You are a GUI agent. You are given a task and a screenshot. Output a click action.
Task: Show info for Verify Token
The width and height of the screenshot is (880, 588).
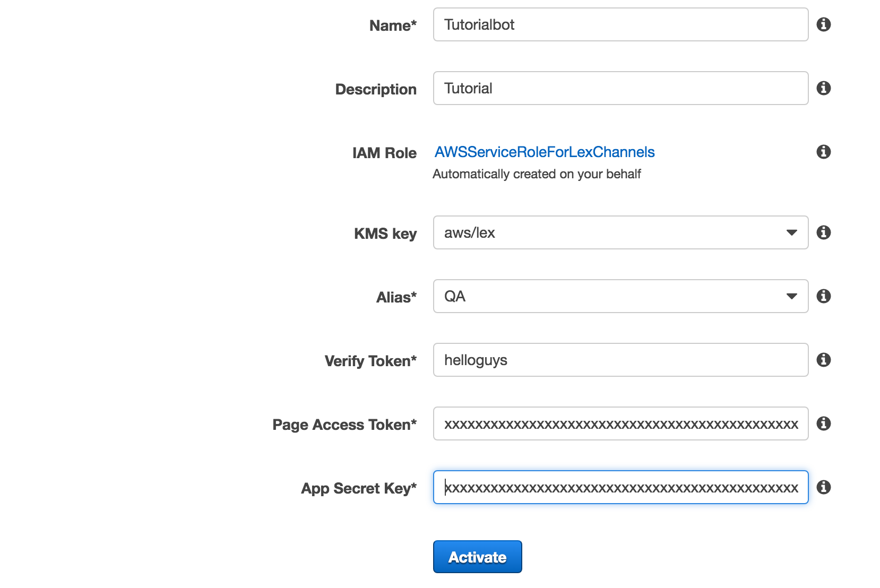[x=823, y=360]
